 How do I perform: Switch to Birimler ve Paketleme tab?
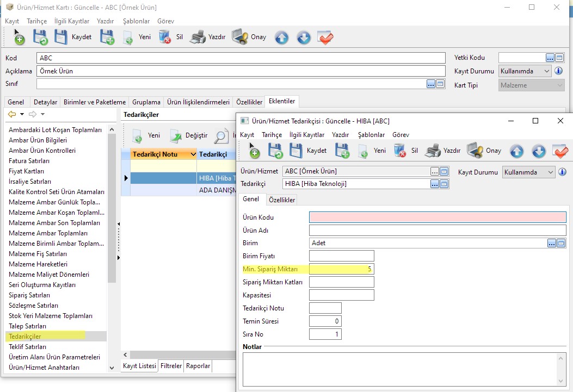(x=95, y=102)
